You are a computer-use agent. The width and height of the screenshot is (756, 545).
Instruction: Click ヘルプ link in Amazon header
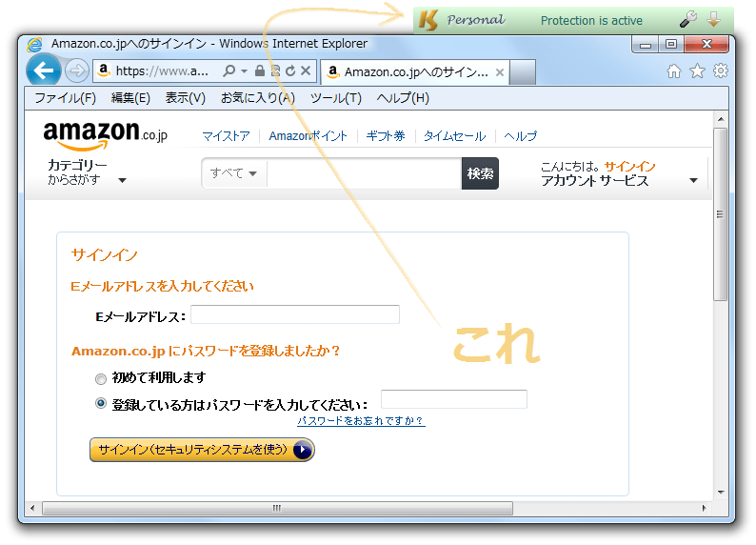(x=520, y=136)
